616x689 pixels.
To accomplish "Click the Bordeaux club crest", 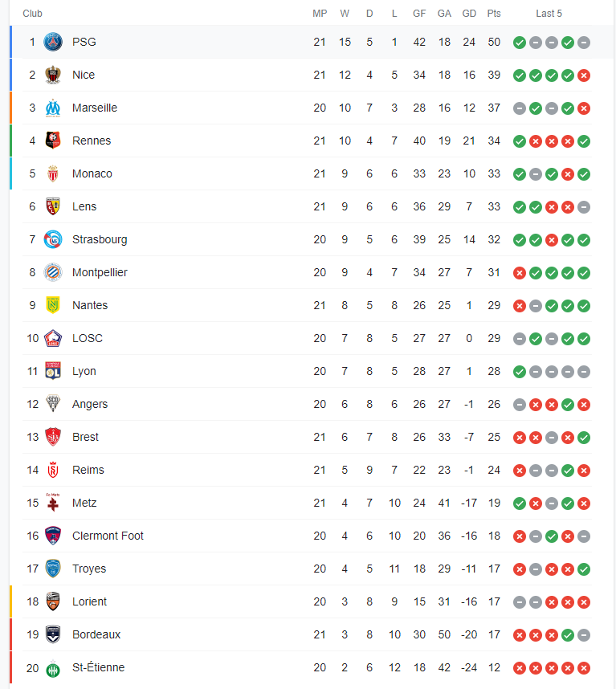I will [x=51, y=634].
